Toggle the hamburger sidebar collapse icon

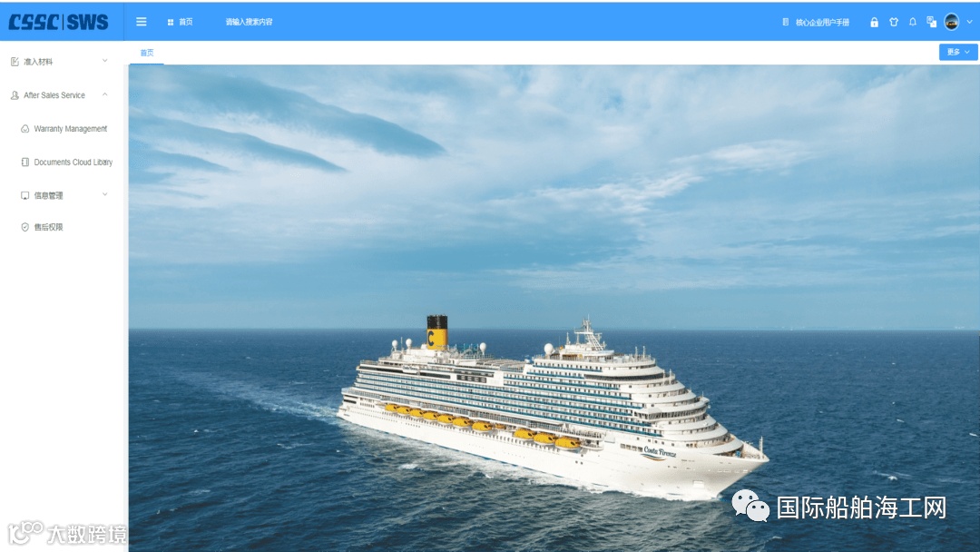142,22
